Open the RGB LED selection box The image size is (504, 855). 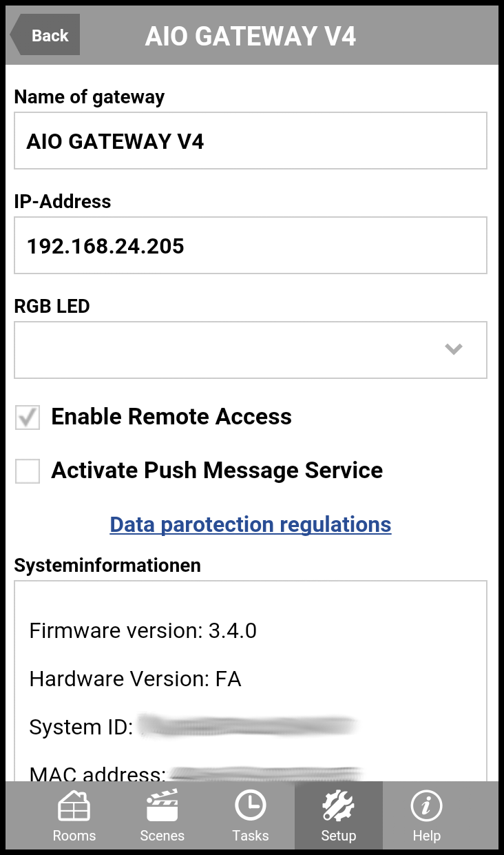pos(251,350)
